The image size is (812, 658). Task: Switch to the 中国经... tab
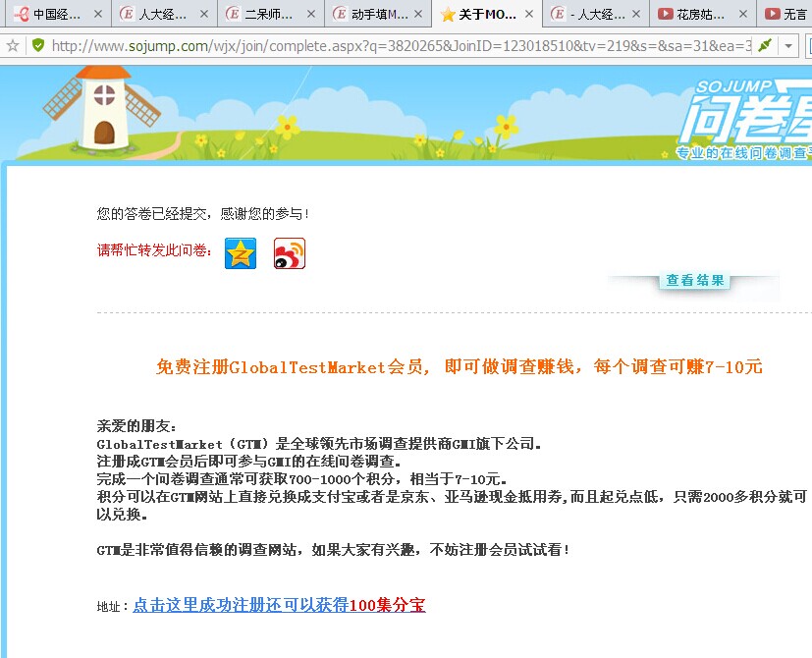click(57, 15)
